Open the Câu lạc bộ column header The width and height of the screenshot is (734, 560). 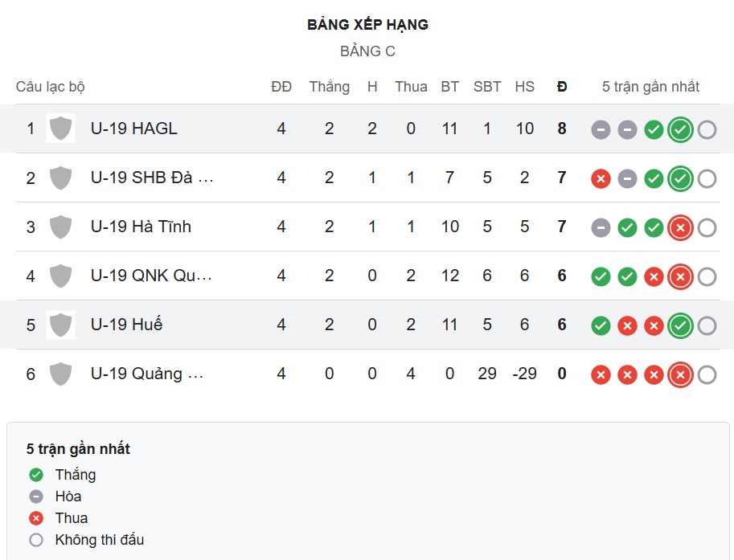pos(51,86)
